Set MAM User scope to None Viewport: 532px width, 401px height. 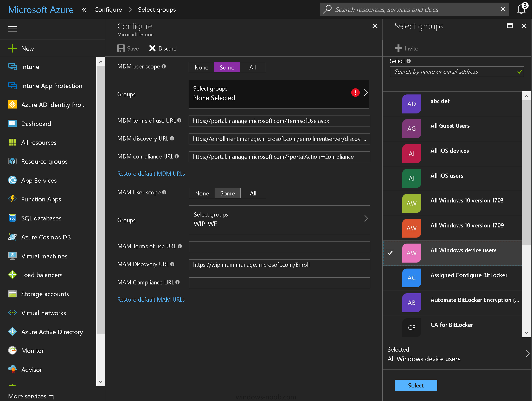coord(202,193)
